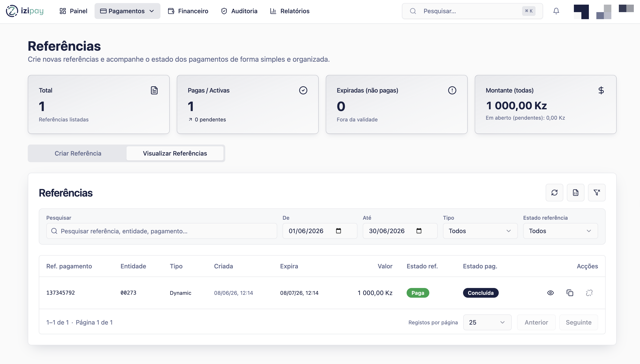The image size is (640, 364).
Task: Clear filters with funnel icon
Action: coord(597,193)
